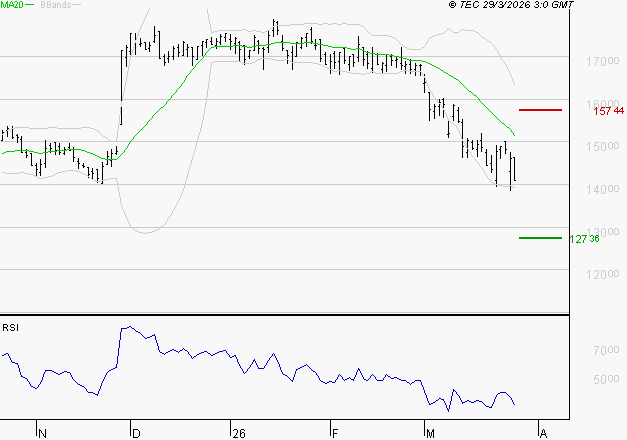
Task: Click the 26 year marker on time axis
Action: click(x=239, y=434)
